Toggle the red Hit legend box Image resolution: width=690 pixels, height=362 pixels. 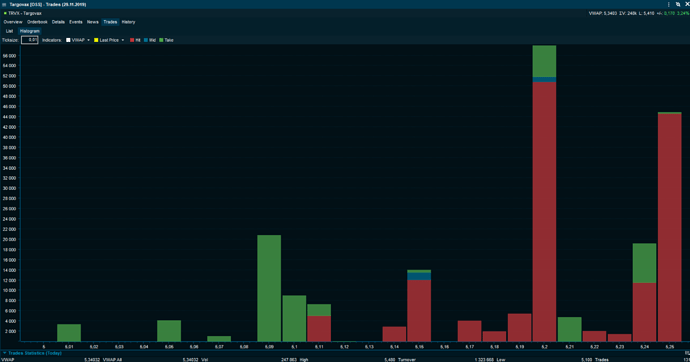pos(132,40)
